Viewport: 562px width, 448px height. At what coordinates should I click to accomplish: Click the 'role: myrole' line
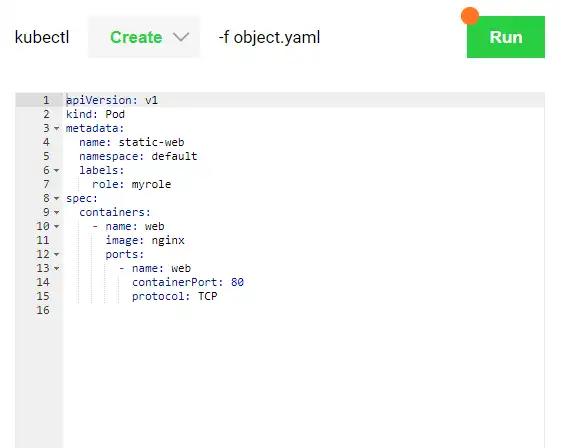pos(132,184)
